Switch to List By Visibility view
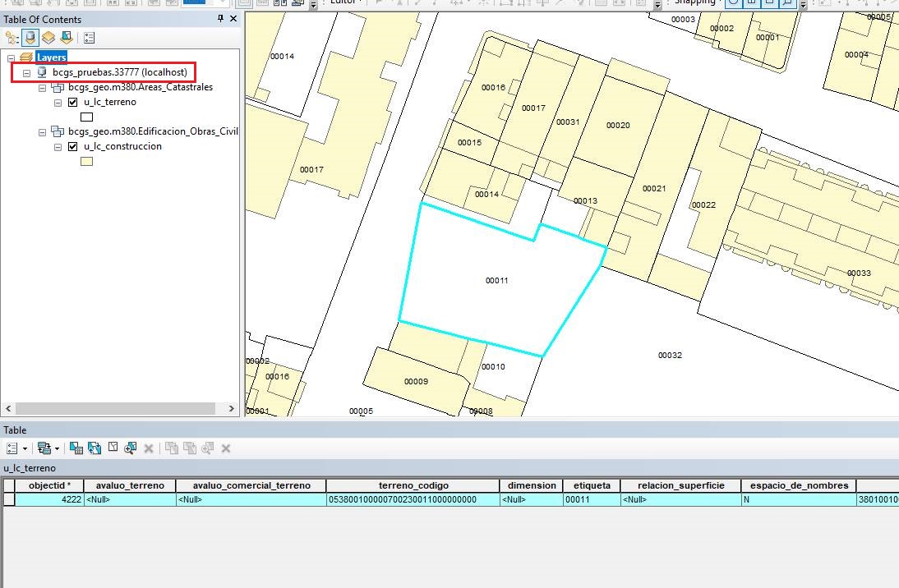The image size is (899, 588). (x=48, y=38)
